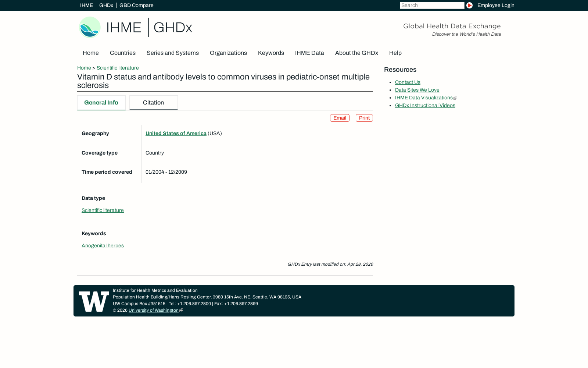Click the GHDx header logo text

(173, 28)
